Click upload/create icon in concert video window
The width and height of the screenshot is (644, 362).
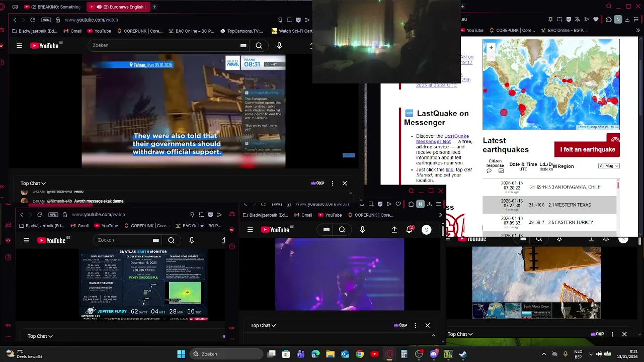pos(394,230)
